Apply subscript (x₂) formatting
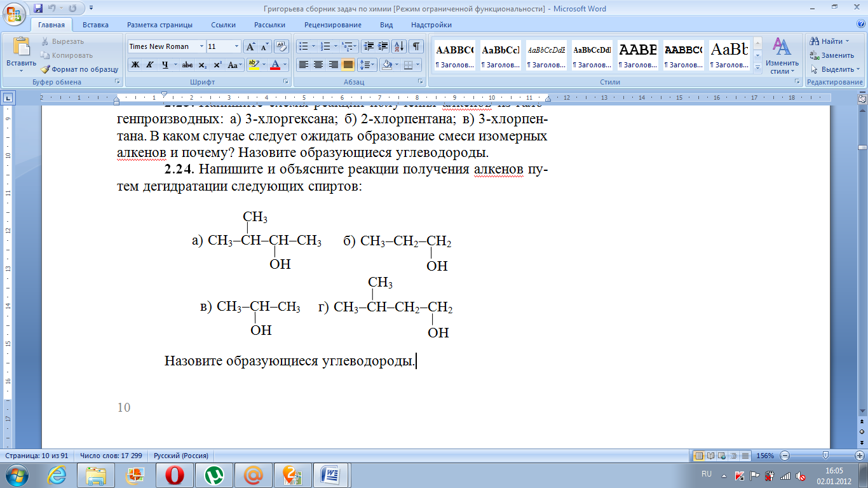868x488 pixels. pos(202,65)
